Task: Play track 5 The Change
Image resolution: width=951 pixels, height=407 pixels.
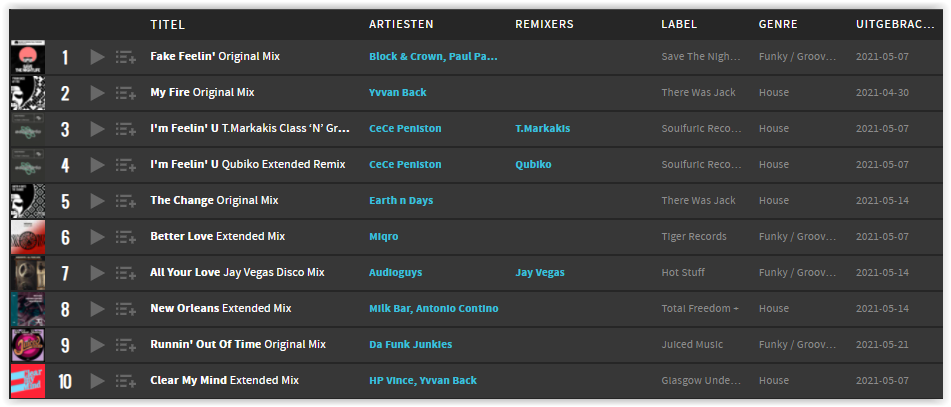Action: (97, 201)
